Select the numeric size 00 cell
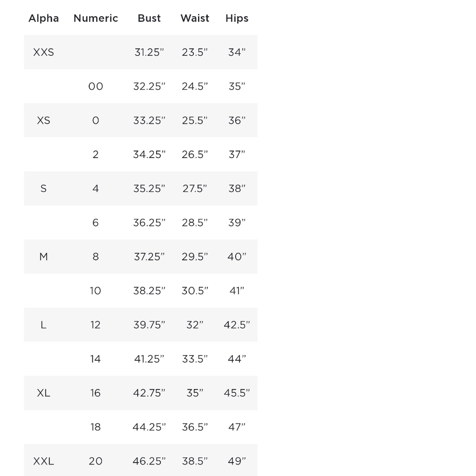 click(x=96, y=86)
